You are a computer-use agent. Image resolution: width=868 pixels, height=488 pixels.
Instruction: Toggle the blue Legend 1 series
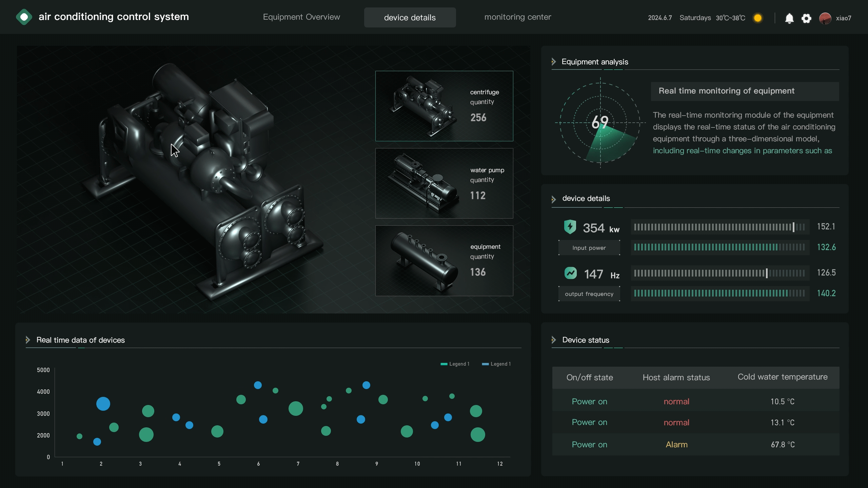pos(496,364)
